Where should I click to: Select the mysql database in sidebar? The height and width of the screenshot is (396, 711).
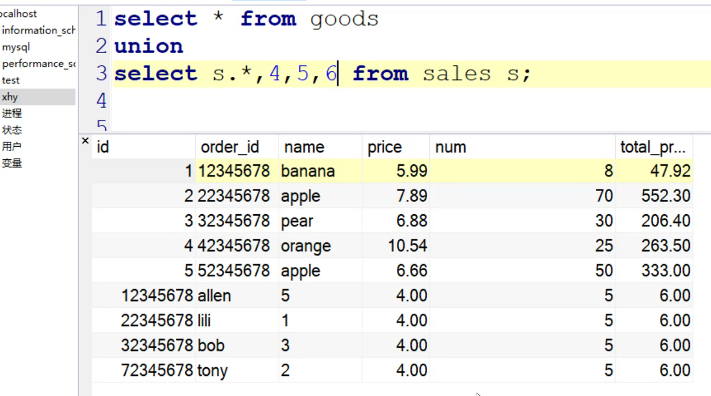click(x=16, y=47)
